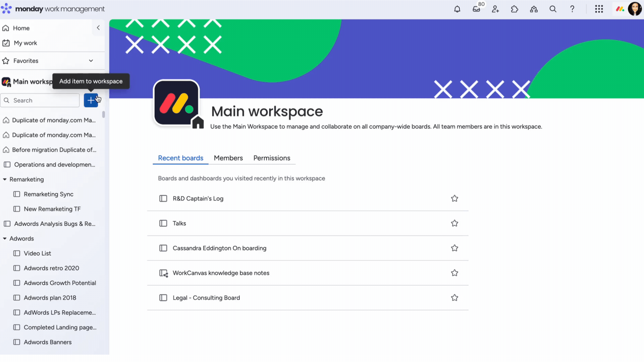Screen dimensions: 644x362
Task: Click the plus to add item to workspace
Action: (91, 100)
